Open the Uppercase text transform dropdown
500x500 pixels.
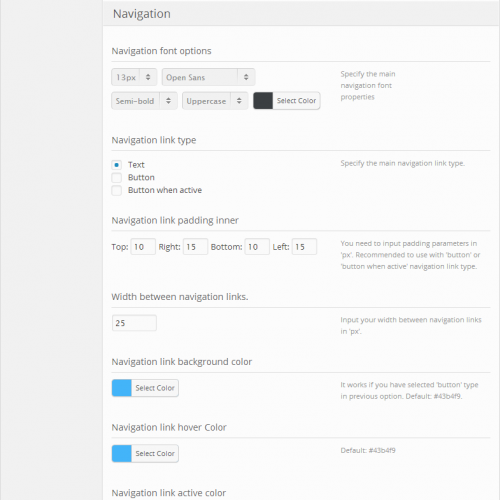pyautogui.click(x=215, y=101)
